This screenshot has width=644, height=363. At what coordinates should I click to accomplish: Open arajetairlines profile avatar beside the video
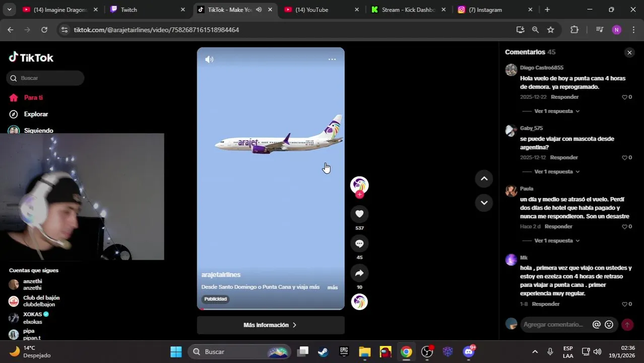359,185
